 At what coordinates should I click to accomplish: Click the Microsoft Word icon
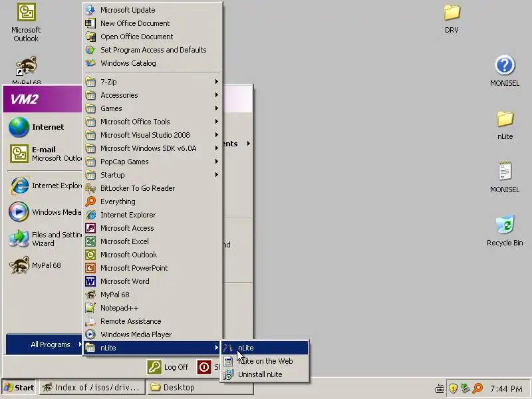90,281
